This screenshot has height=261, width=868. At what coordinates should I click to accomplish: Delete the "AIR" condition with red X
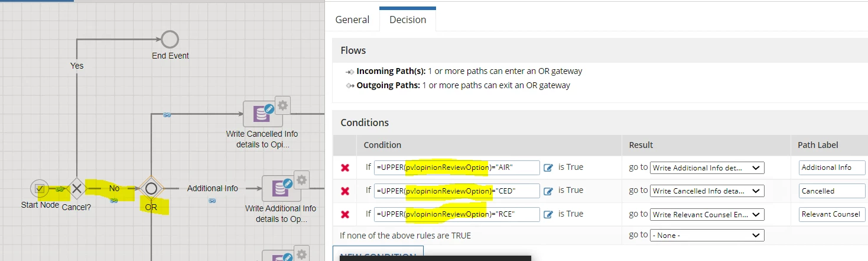(x=345, y=168)
